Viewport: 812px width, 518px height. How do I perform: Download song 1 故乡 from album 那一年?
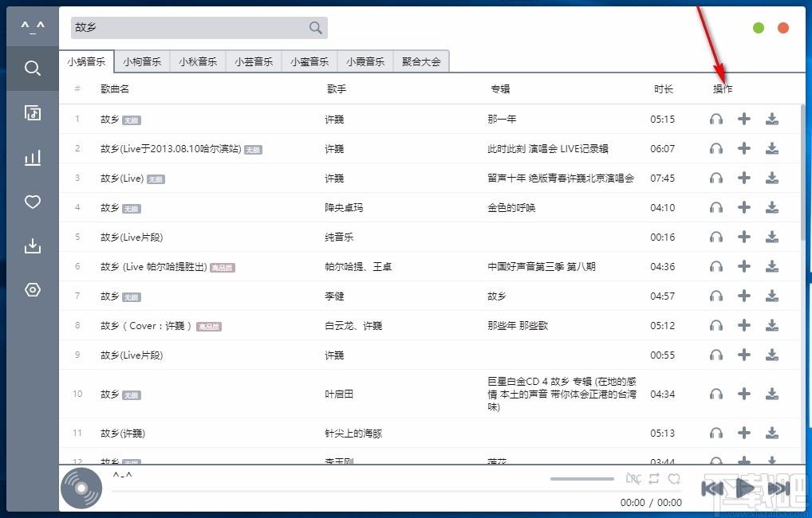(772, 119)
